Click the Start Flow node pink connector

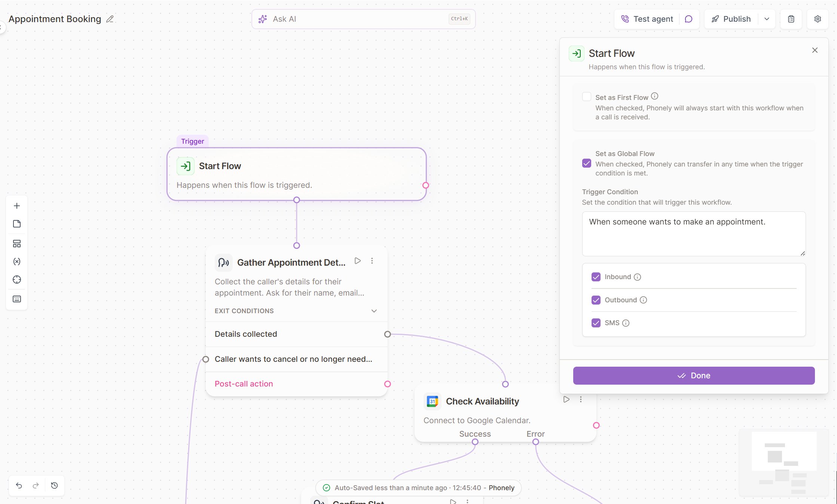pyautogui.click(x=426, y=185)
